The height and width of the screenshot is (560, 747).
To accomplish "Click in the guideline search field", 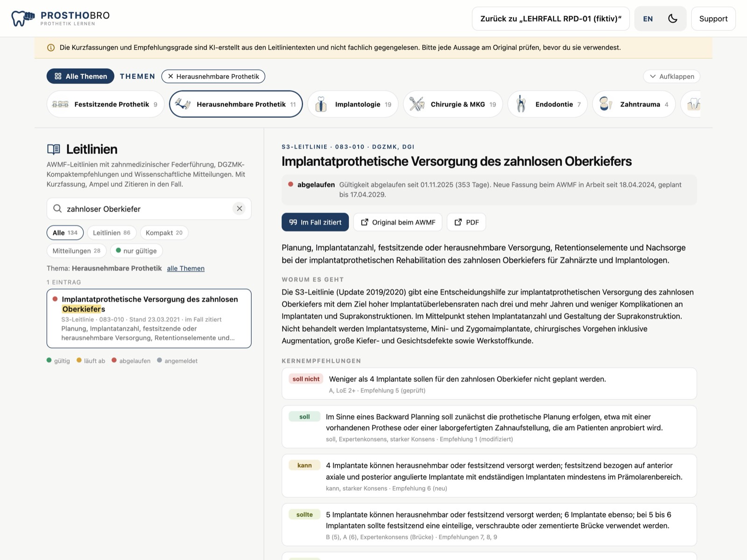I will [149, 209].
